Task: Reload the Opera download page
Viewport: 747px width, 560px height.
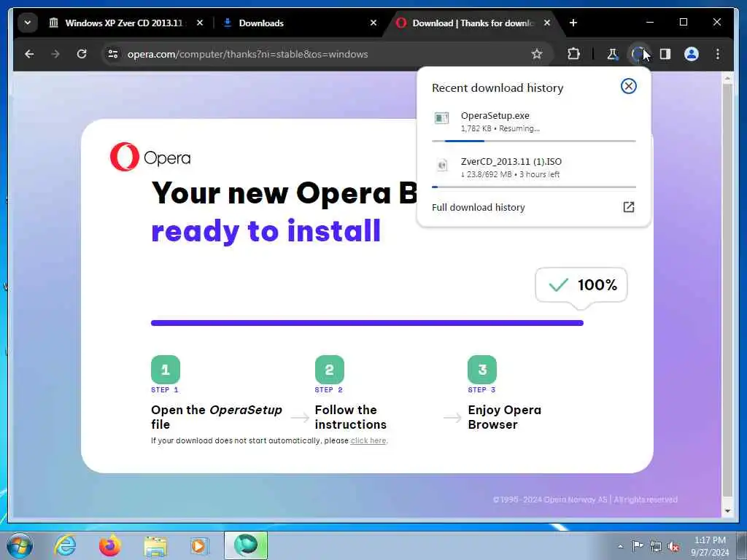Action: (82, 54)
